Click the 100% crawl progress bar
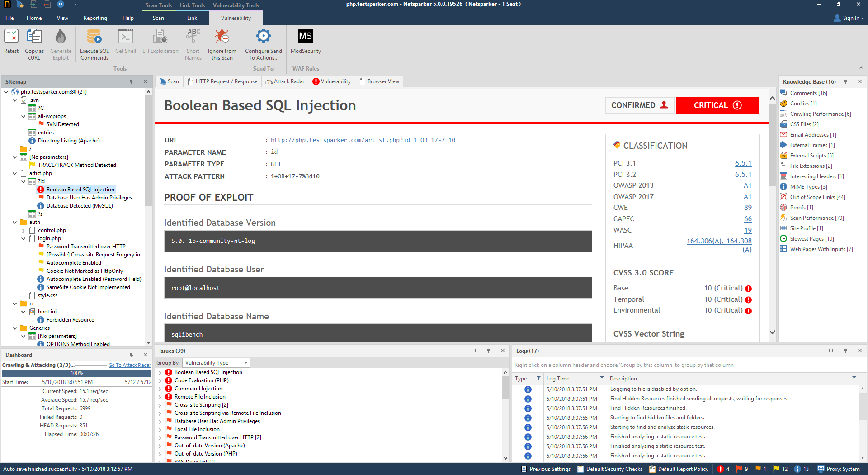 click(x=77, y=373)
